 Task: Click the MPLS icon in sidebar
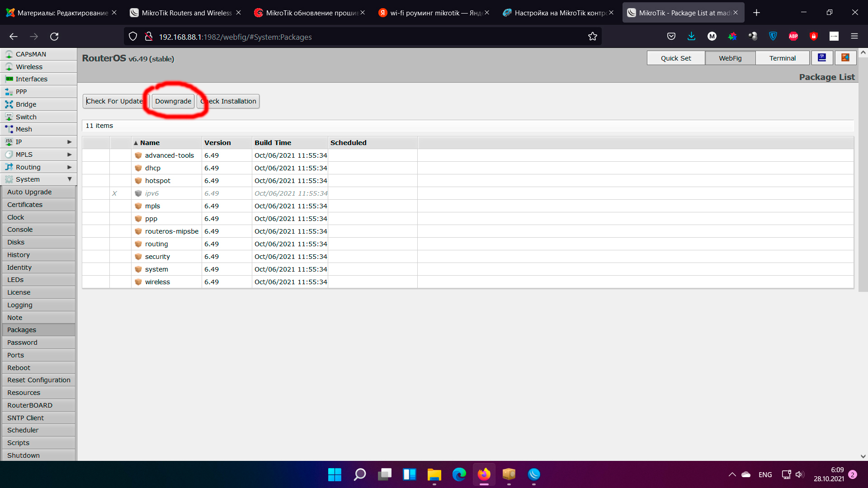click(x=9, y=155)
